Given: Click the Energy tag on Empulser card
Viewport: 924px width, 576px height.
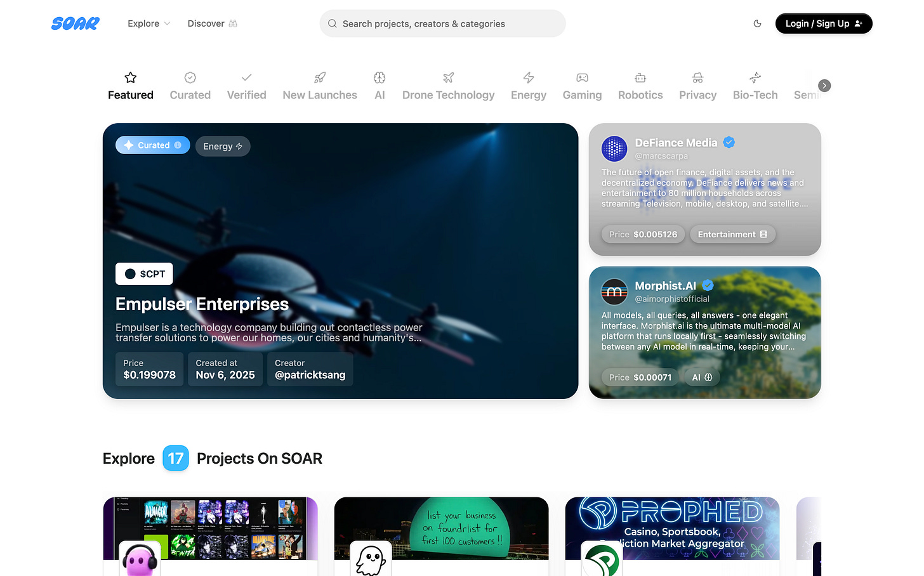Looking at the screenshot, I should [223, 146].
